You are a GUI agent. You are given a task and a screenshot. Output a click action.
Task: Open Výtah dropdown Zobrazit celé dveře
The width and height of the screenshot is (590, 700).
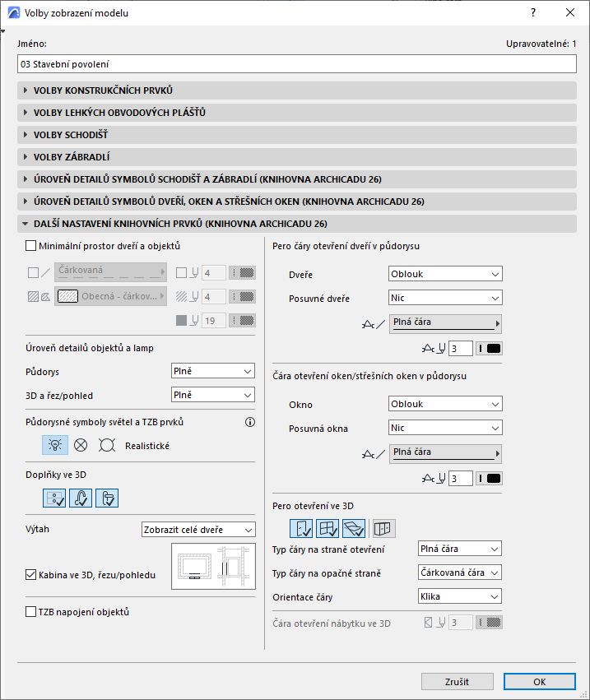click(x=198, y=530)
